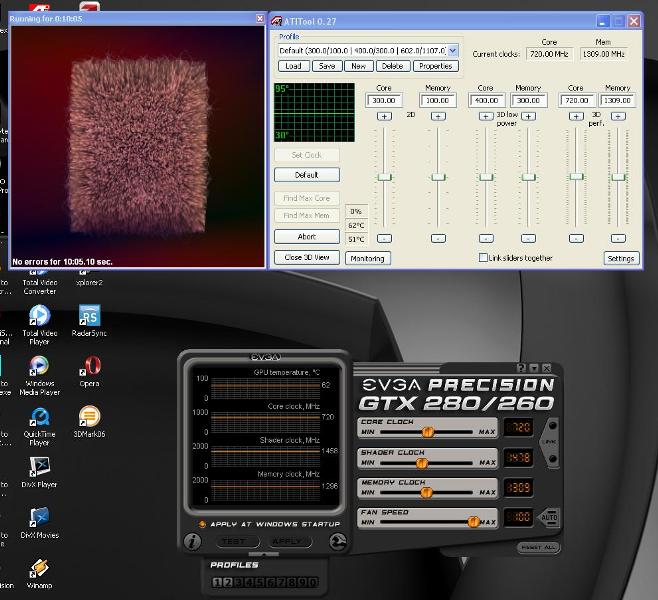Open profile Properties in ATITool
Viewport: 658px width, 600px height.
coord(436,66)
